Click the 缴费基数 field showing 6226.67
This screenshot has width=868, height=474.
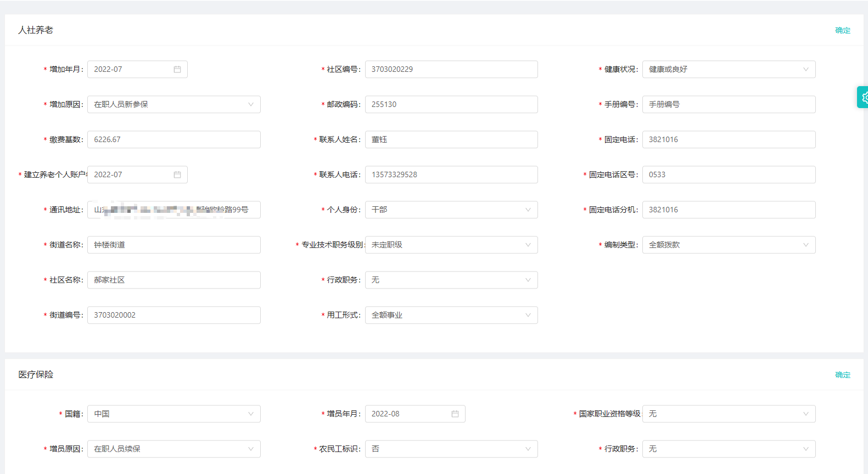[174, 139]
